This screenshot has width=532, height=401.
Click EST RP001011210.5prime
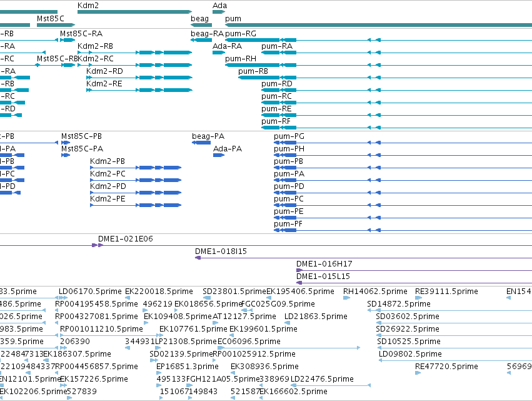coord(101,329)
